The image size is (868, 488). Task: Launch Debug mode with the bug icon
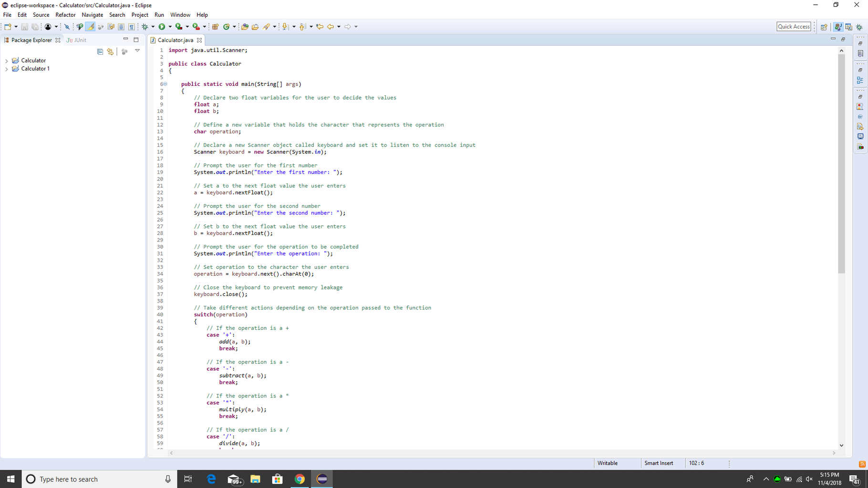coord(145,27)
